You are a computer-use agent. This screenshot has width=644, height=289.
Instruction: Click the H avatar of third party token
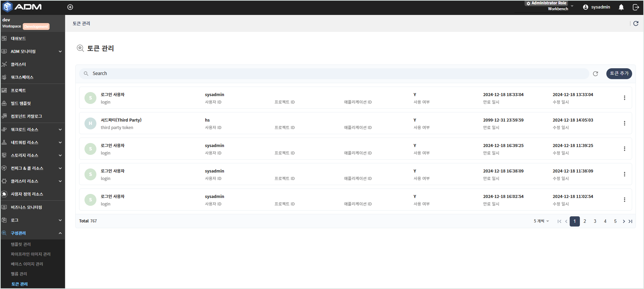90,123
